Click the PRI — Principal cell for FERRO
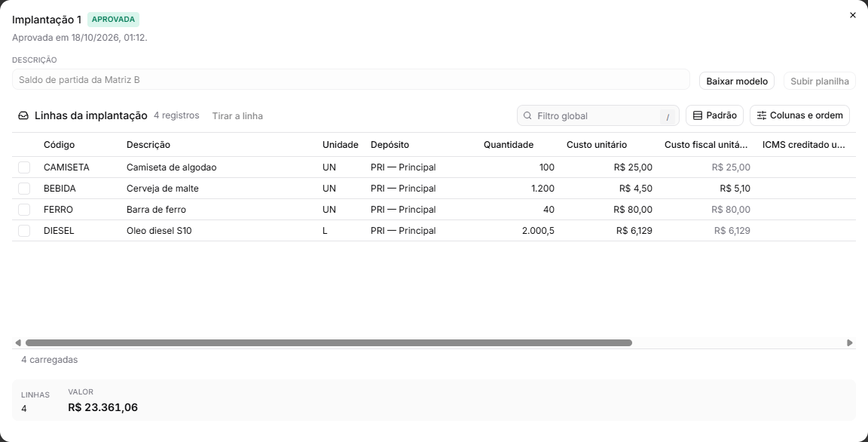The width and height of the screenshot is (868, 442). pyautogui.click(x=403, y=210)
